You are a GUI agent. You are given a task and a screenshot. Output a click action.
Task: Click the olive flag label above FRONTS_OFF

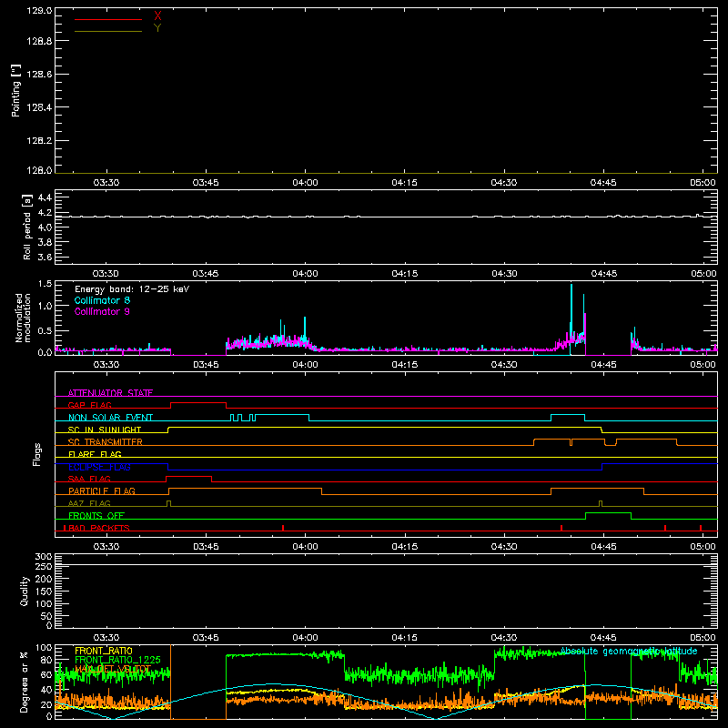coord(89,503)
